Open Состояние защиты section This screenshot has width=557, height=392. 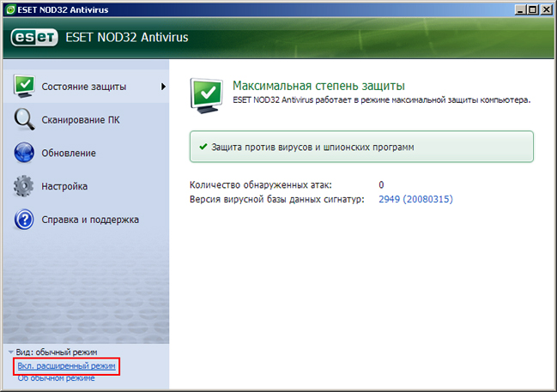[x=86, y=87]
